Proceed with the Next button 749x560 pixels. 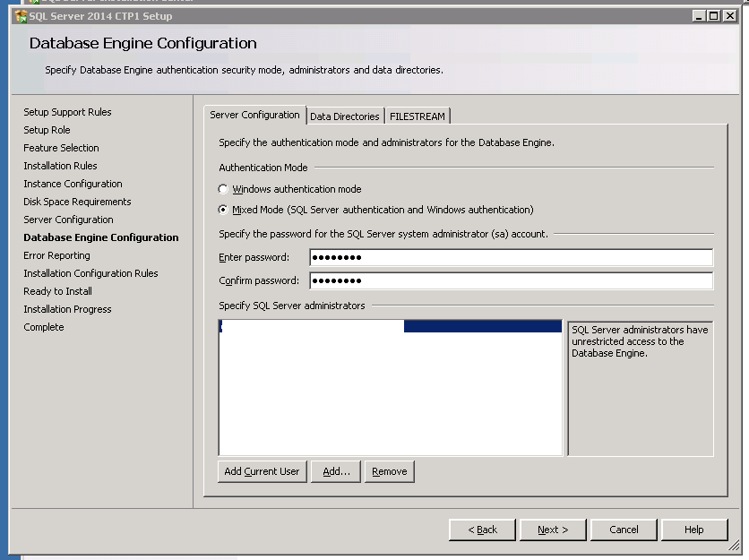click(x=552, y=530)
